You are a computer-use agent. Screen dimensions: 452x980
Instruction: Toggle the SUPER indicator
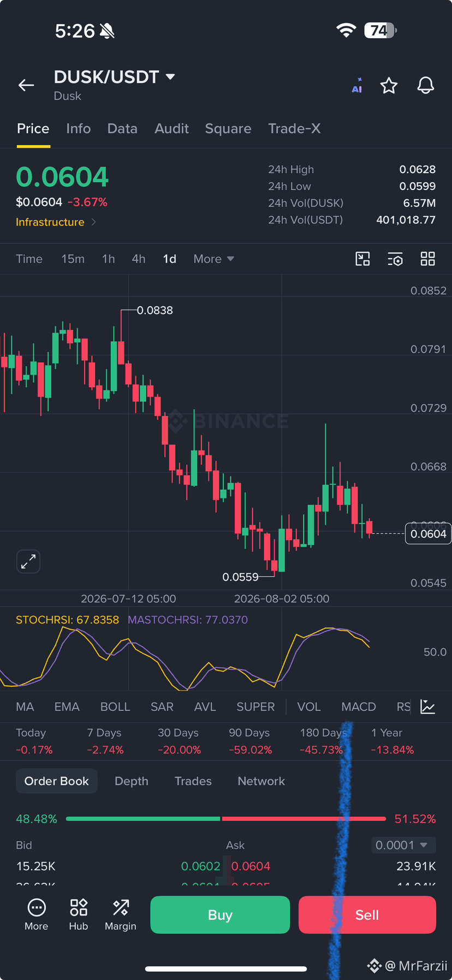[255, 707]
